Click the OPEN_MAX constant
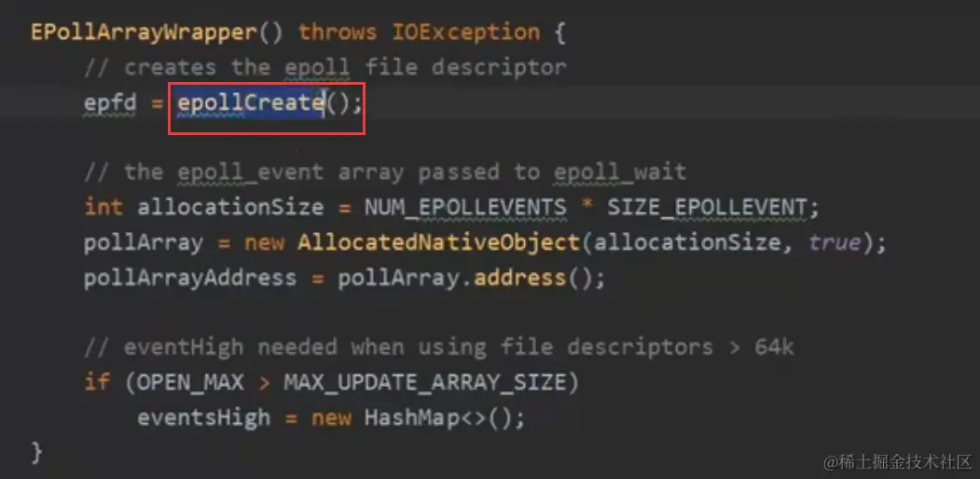This screenshot has height=479, width=980. 190,382
